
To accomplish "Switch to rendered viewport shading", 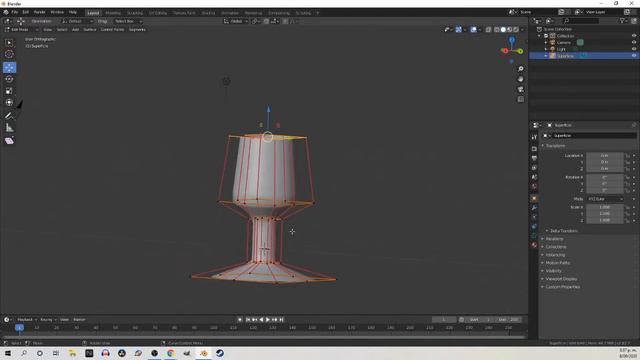I will [x=516, y=30].
